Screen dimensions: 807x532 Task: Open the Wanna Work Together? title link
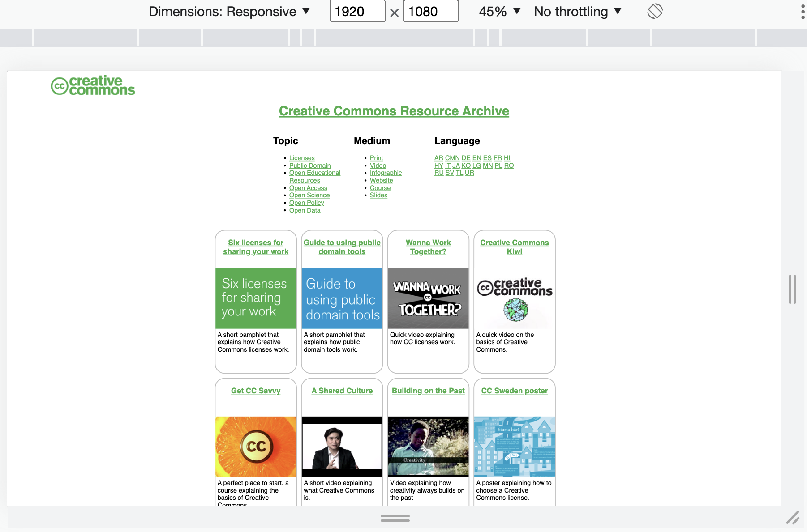coord(428,247)
